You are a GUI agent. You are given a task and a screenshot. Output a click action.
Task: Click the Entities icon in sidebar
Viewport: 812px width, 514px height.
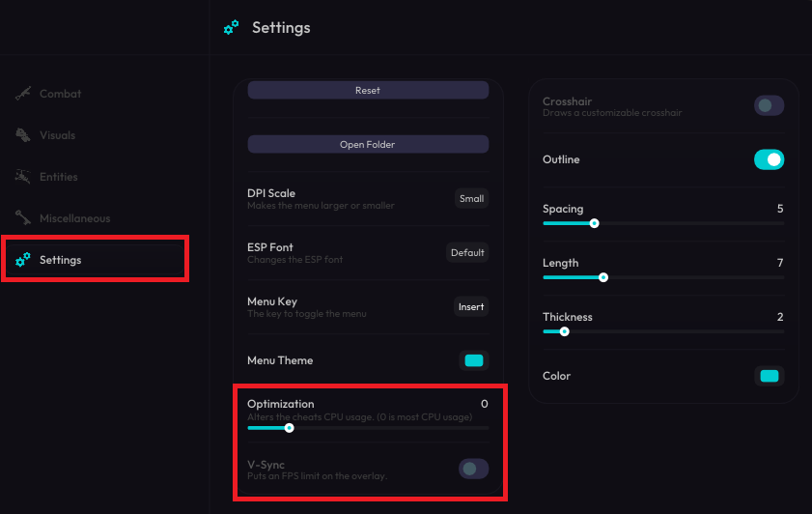23,177
